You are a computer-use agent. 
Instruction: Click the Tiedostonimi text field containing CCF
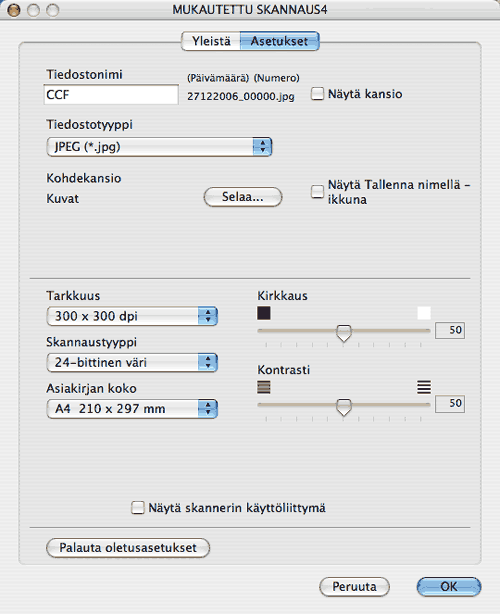(111, 95)
